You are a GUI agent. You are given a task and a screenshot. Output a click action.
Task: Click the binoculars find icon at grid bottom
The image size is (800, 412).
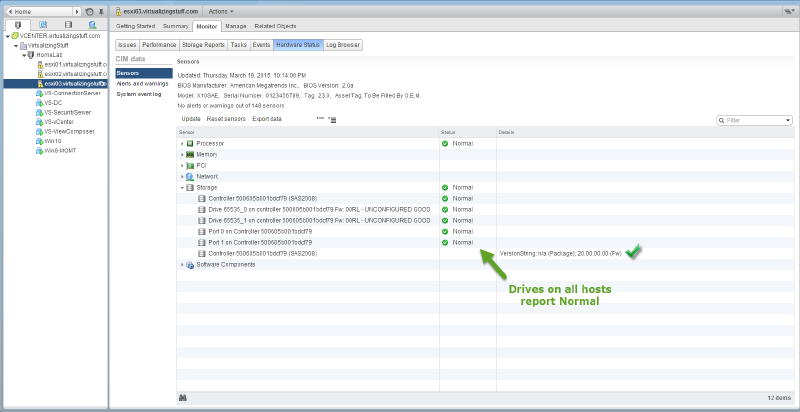[x=182, y=398]
